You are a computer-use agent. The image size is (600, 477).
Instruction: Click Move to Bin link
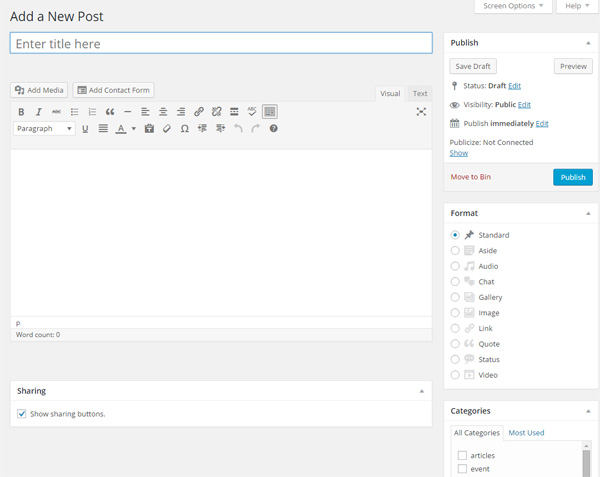470,177
